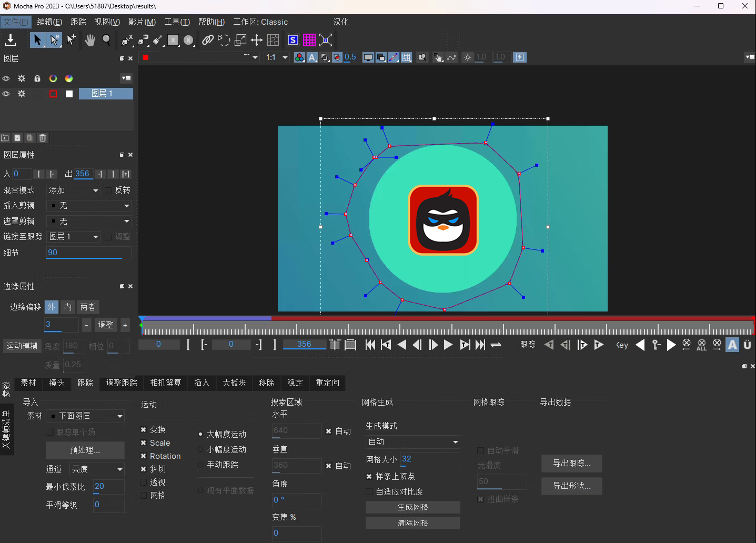This screenshot has height=543, width=756.
Task: Select the add point arrow tool
Action: 71,40
